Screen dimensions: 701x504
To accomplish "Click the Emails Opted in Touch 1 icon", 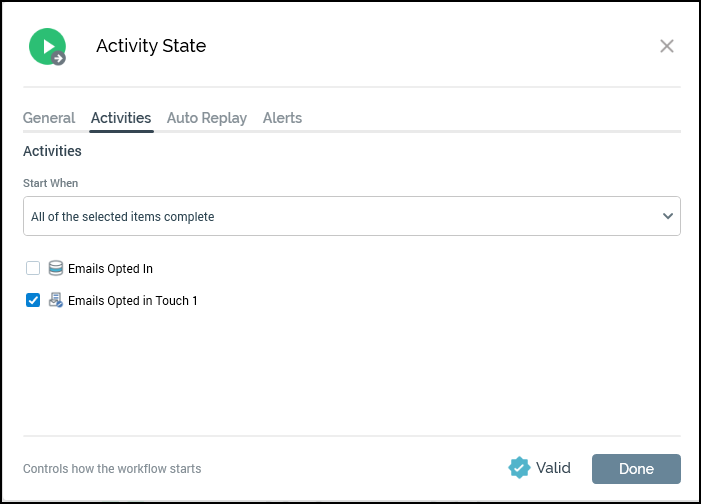I will 56,300.
